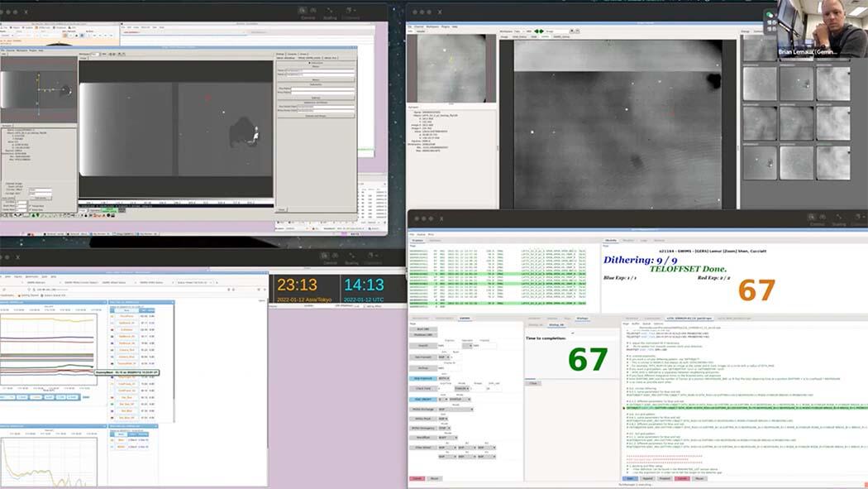Click Close button at bottom of top-left viewer's plugin panel
Viewport: 868px width, 489px height.
tap(281, 210)
